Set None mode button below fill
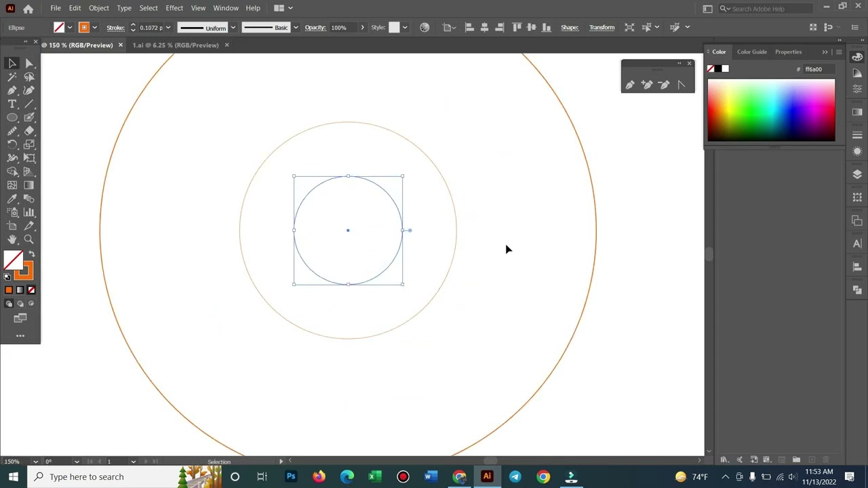Screen dimensions: 868x488 click(x=31, y=290)
